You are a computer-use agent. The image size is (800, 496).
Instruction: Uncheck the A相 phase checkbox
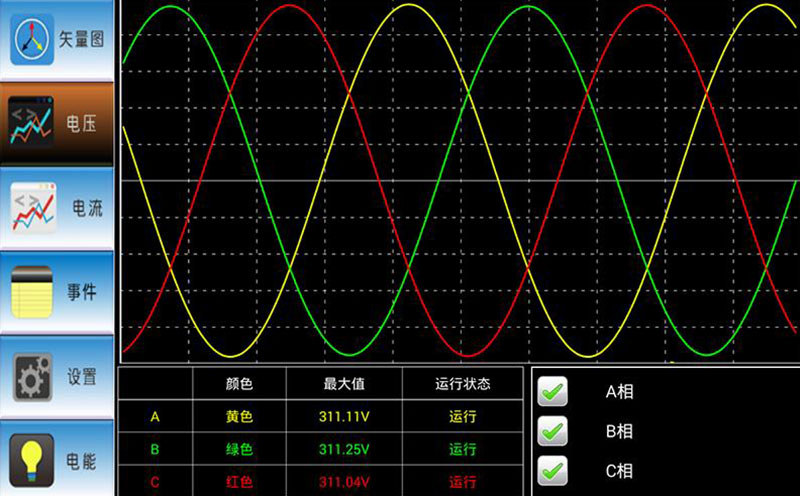pyautogui.click(x=553, y=391)
